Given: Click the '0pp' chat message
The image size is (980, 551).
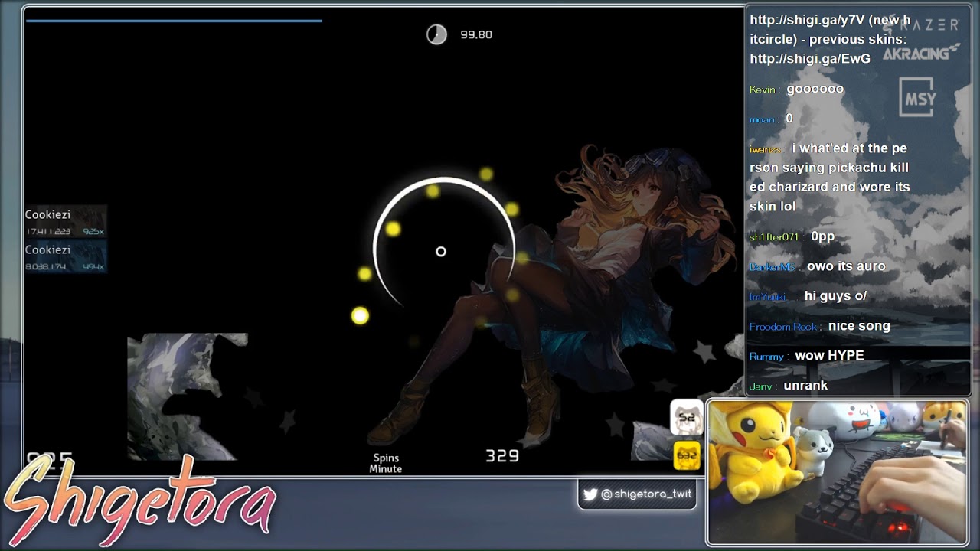Looking at the screenshot, I should pos(822,236).
